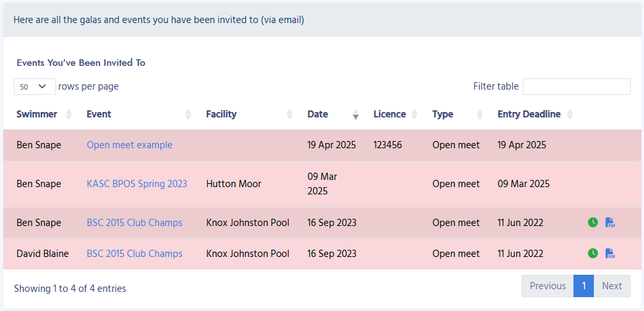Open David Blaine's BSC 2015 Club Champs link

(x=134, y=254)
